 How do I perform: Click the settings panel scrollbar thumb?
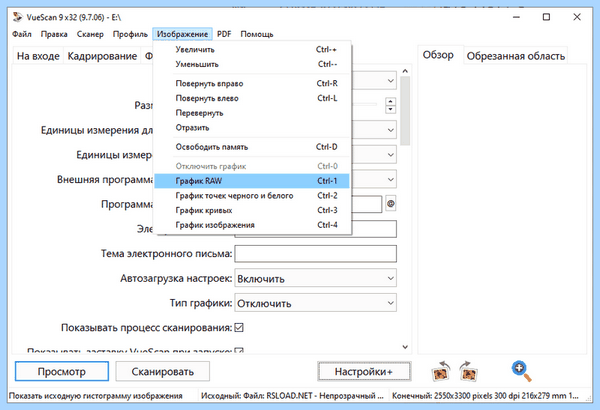click(x=405, y=111)
